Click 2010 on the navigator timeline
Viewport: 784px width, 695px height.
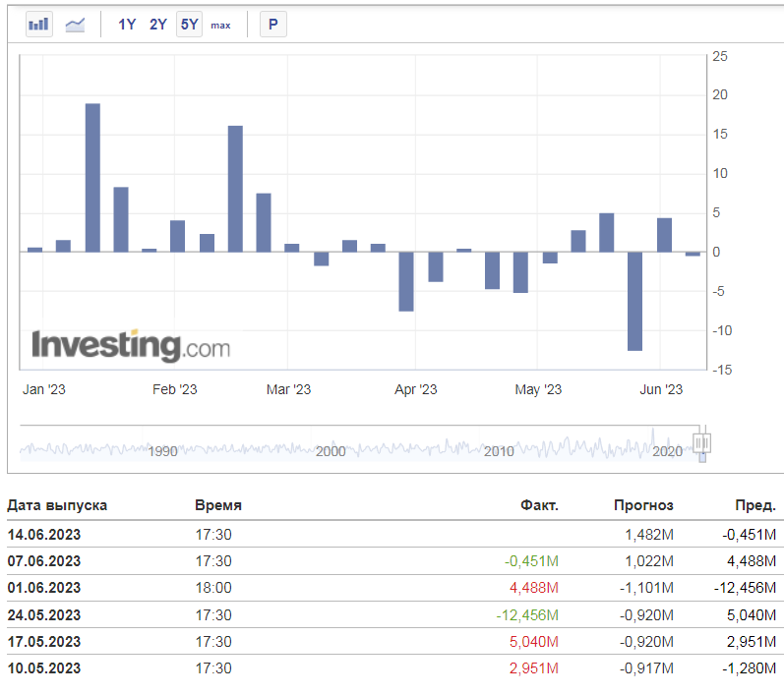coord(499,451)
